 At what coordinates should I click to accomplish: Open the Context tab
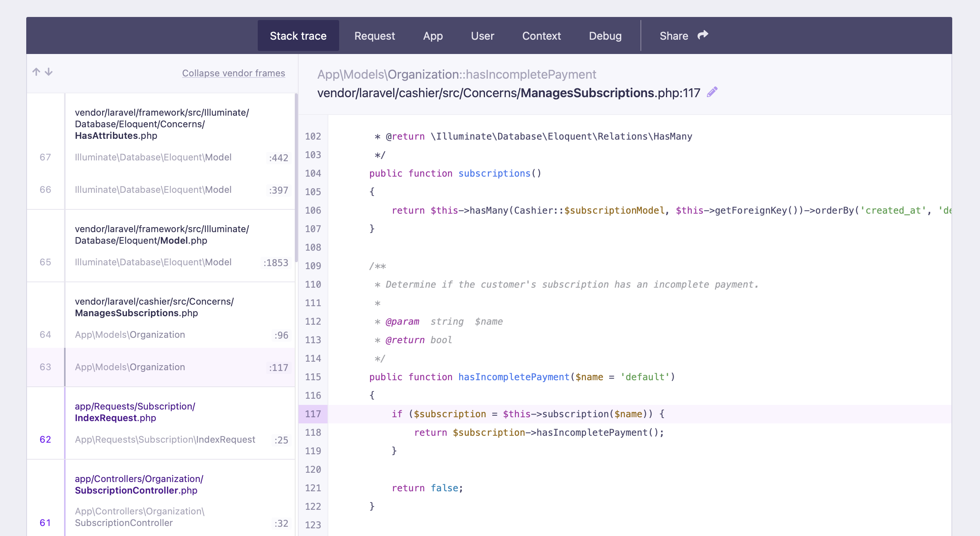[x=541, y=35]
